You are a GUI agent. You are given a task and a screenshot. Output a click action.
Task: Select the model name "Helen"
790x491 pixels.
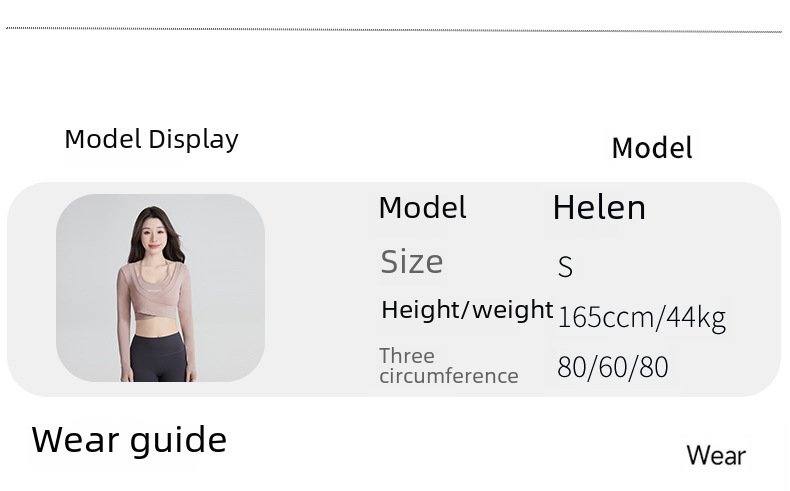tap(599, 207)
